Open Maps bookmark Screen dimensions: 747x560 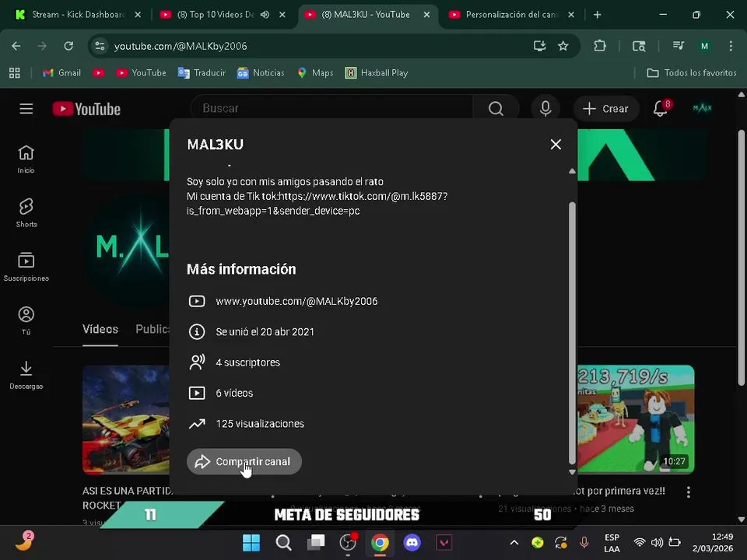(315, 73)
